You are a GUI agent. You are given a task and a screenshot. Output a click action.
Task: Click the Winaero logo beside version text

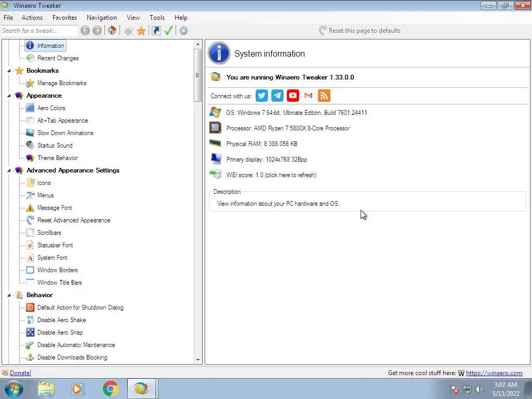coord(216,77)
